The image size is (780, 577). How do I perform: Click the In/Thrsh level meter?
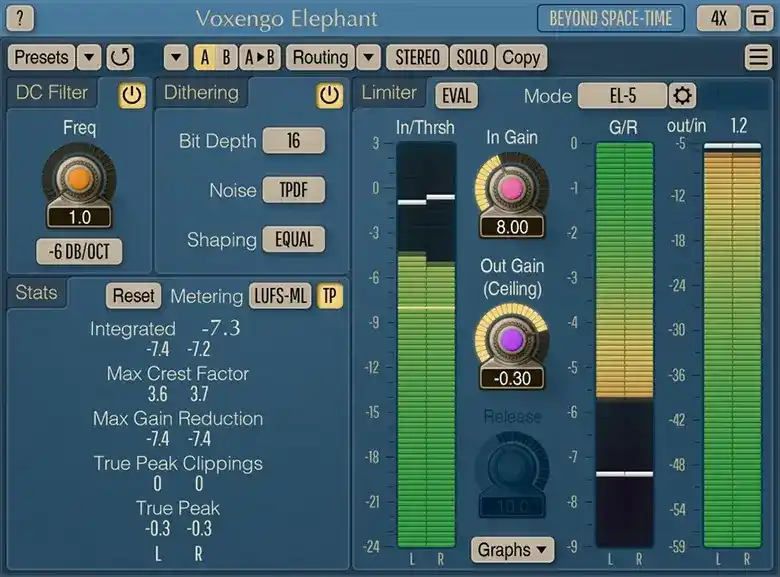pyautogui.click(x=426, y=344)
